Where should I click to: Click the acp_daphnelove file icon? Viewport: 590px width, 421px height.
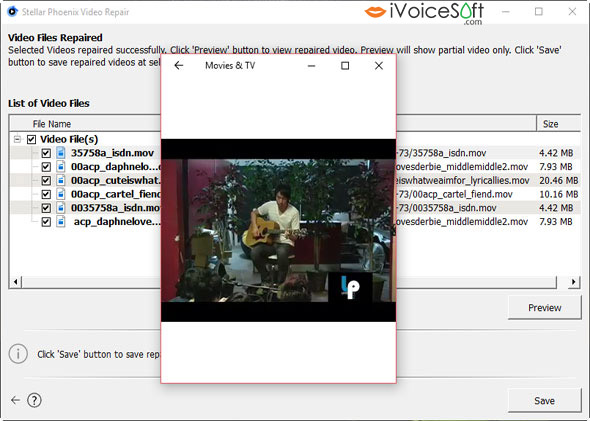pyautogui.click(x=60, y=222)
